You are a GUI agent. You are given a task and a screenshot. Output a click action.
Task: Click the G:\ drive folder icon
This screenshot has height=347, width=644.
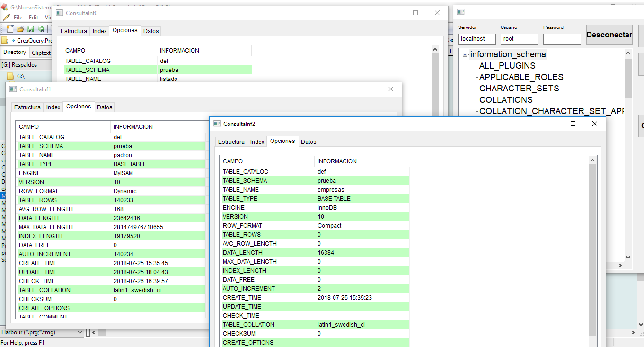(10, 76)
